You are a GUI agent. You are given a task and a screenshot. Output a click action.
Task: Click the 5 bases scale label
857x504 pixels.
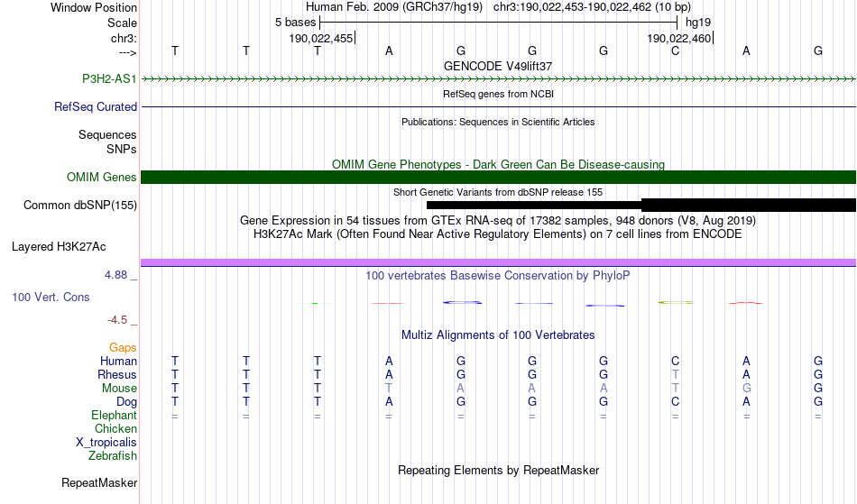[x=295, y=23]
